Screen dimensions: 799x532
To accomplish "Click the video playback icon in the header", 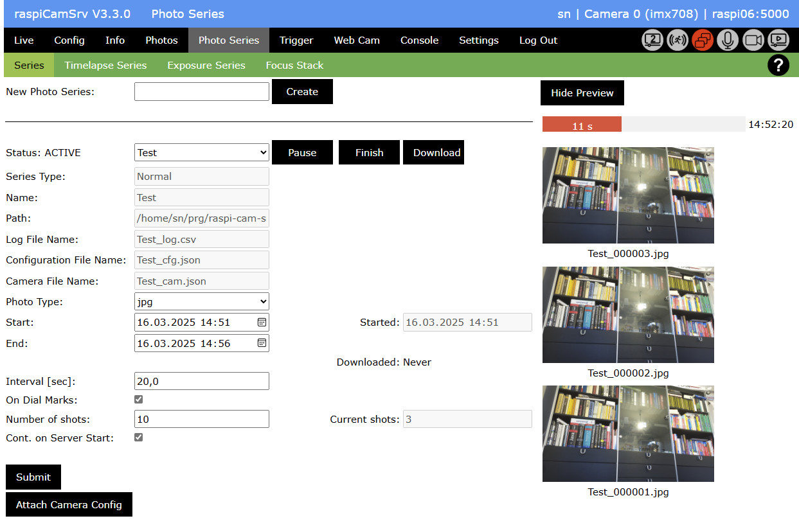I will tap(778, 40).
